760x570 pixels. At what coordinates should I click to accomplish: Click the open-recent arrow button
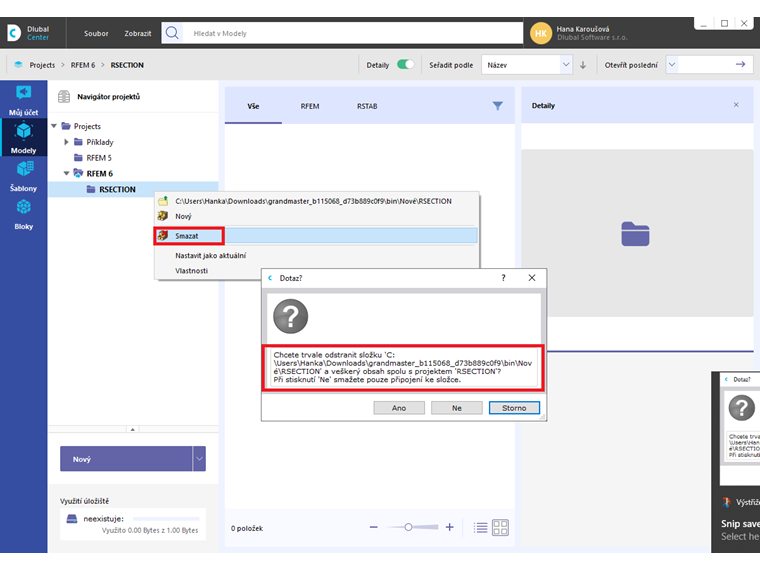pyautogui.click(x=740, y=64)
